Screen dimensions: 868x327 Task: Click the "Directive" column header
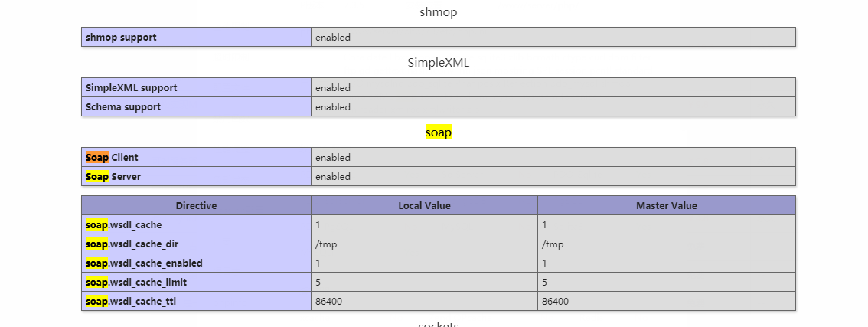(197, 206)
